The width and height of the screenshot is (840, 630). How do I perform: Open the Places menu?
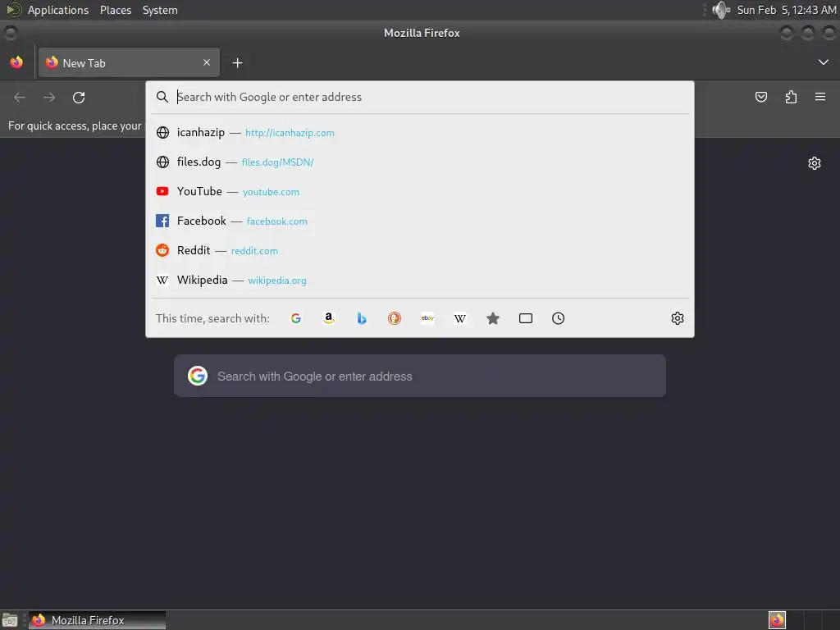click(x=116, y=10)
